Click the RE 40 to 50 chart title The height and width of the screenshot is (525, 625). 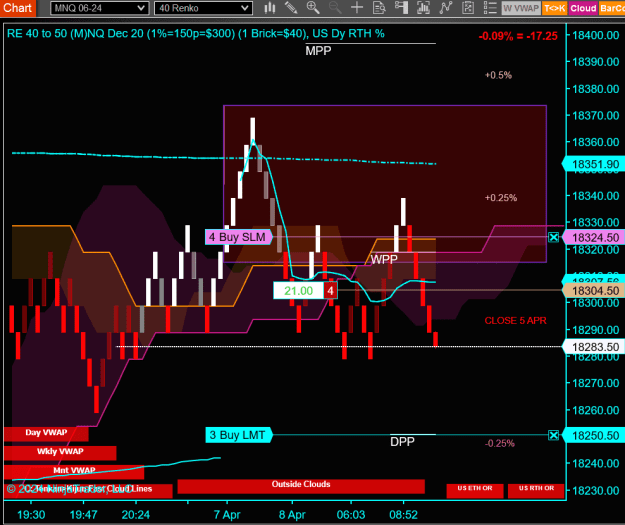(x=195, y=33)
